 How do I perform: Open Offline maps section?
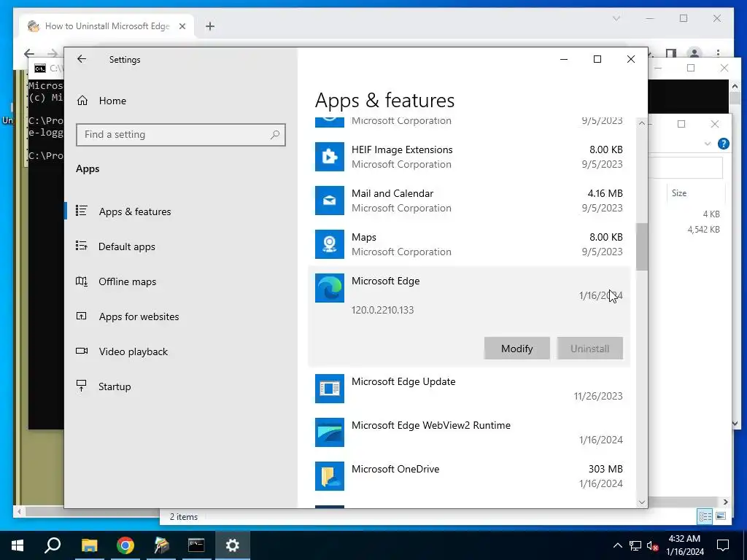pyautogui.click(x=127, y=281)
